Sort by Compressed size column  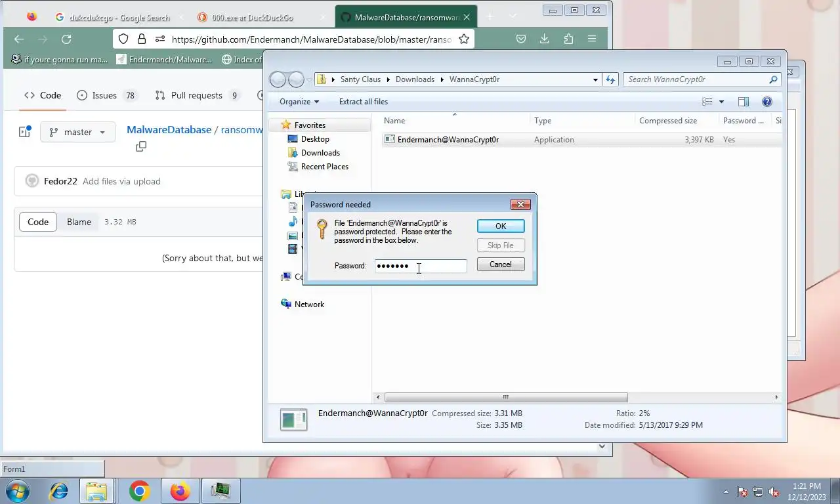[677, 121]
